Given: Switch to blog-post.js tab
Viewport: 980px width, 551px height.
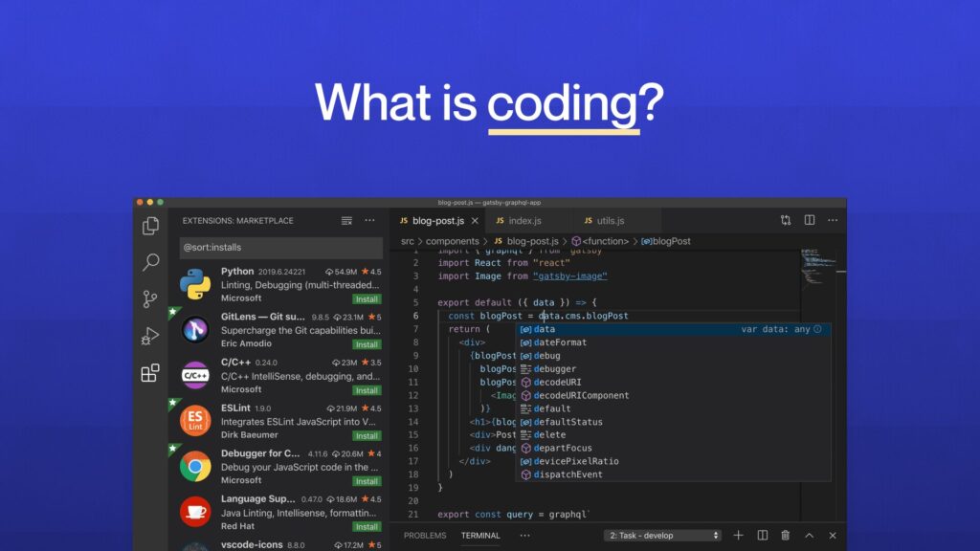Looking at the screenshot, I should coord(438,221).
